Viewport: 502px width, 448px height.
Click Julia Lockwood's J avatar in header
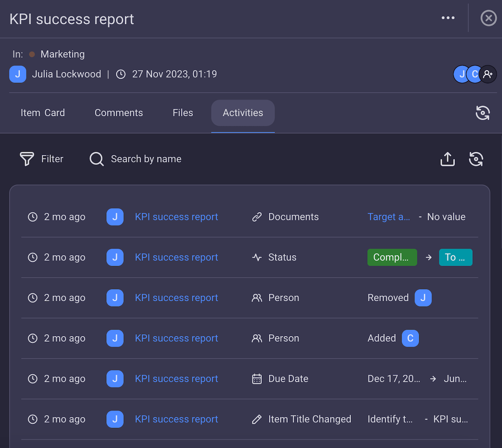coord(18,74)
